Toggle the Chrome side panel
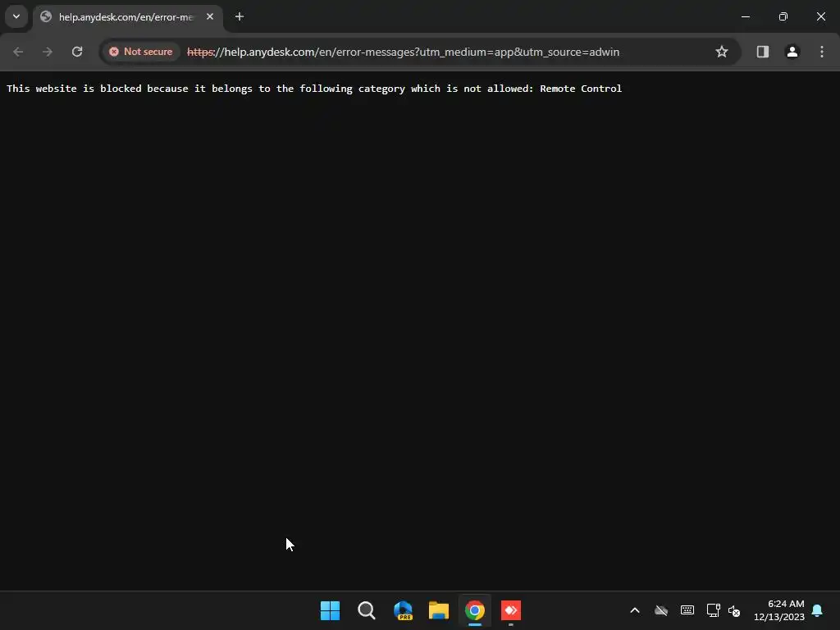Viewport: 840px width, 630px height. click(762, 52)
